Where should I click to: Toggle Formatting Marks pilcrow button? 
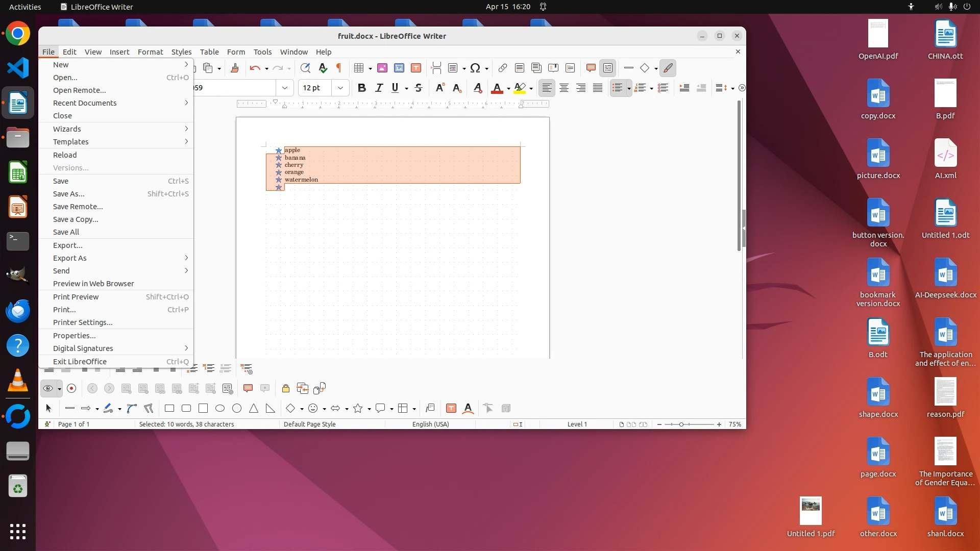click(x=339, y=68)
